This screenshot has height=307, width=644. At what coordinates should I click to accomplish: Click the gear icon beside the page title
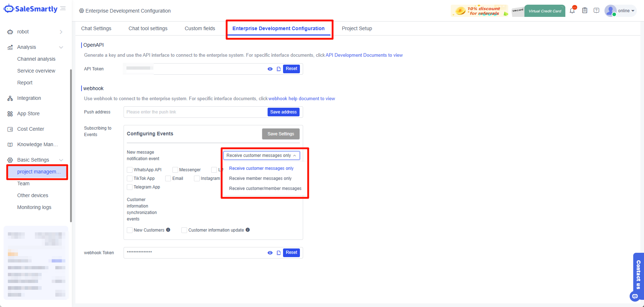point(82,11)
